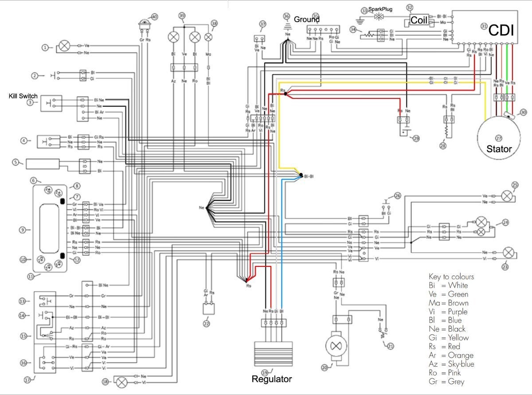Select the numbered callout circle 31
Viewport: 532px width, 395px height.
coord(484,27)
